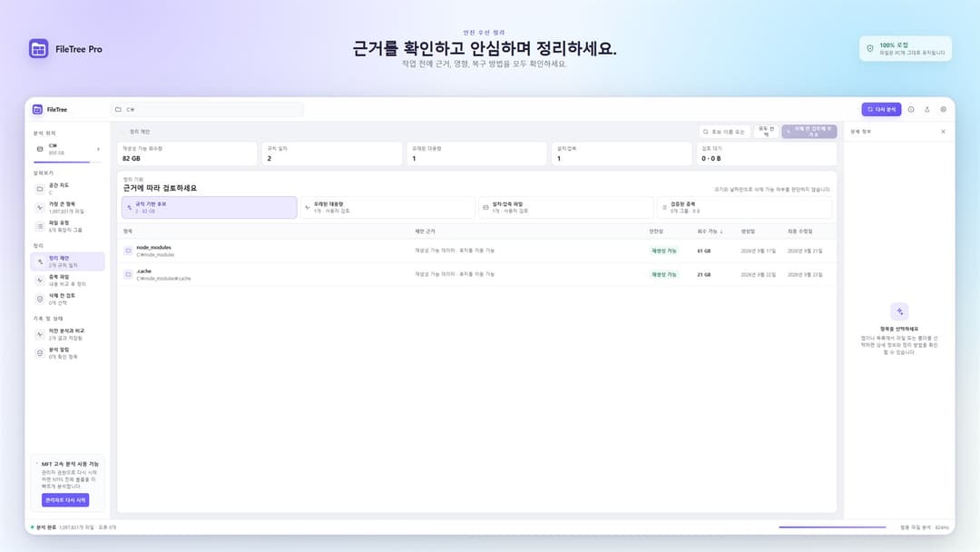Open 가장 큰 항목 in the sidebar
The width and height of the screenshot is (980, 552).
67,208
